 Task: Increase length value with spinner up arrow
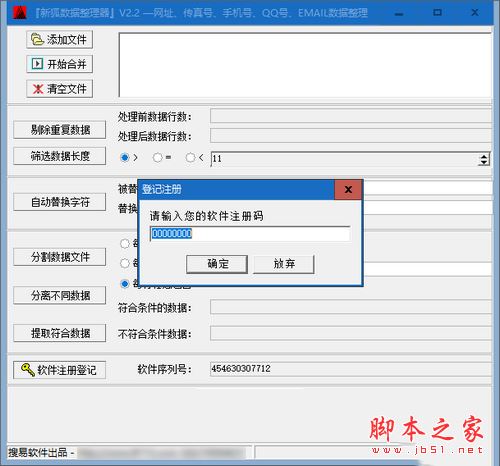point(484,156)
